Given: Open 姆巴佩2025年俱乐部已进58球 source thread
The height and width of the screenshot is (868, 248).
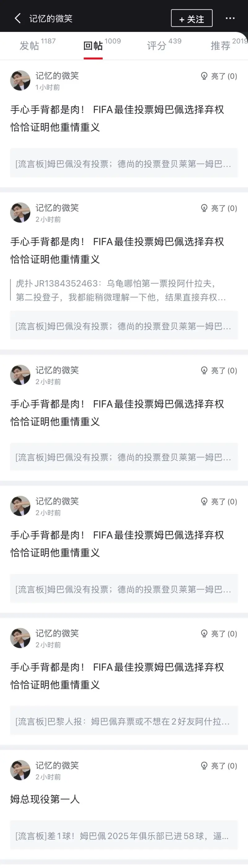Looking at the screenshot, I should (x=123, y=836).
